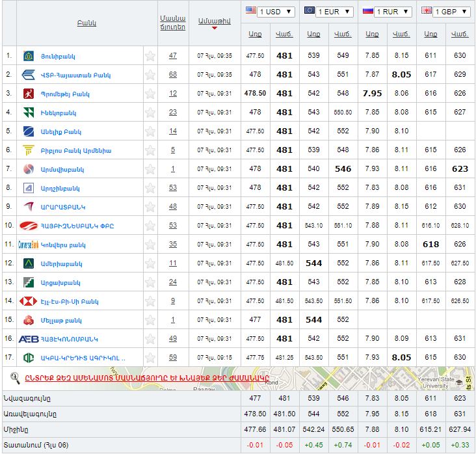The width and height of the screenshot is (476, 454).
Task: Click the Byblos Bank Armenia logo icon
Action: (x=29, y=150)
